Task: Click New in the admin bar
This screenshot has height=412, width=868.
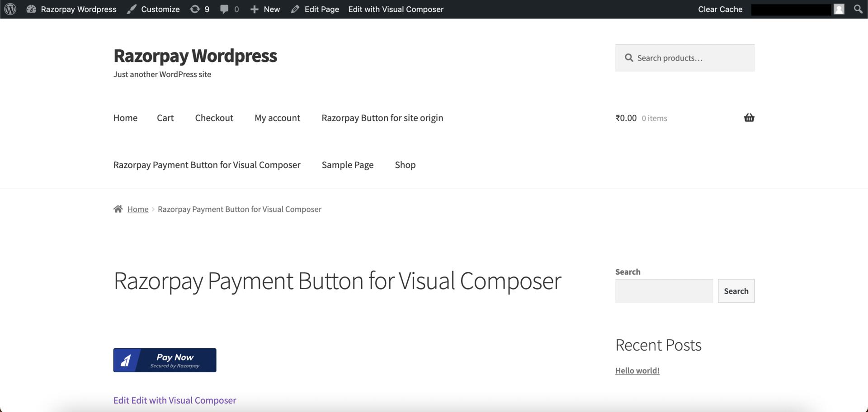Action: pyautogui.click(x=265, y=9)
